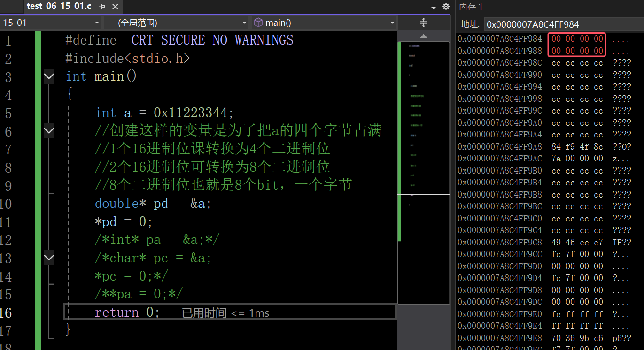
Task: Click memory address 0x0000007A8C4FF984
Action: tap(500, 39)
